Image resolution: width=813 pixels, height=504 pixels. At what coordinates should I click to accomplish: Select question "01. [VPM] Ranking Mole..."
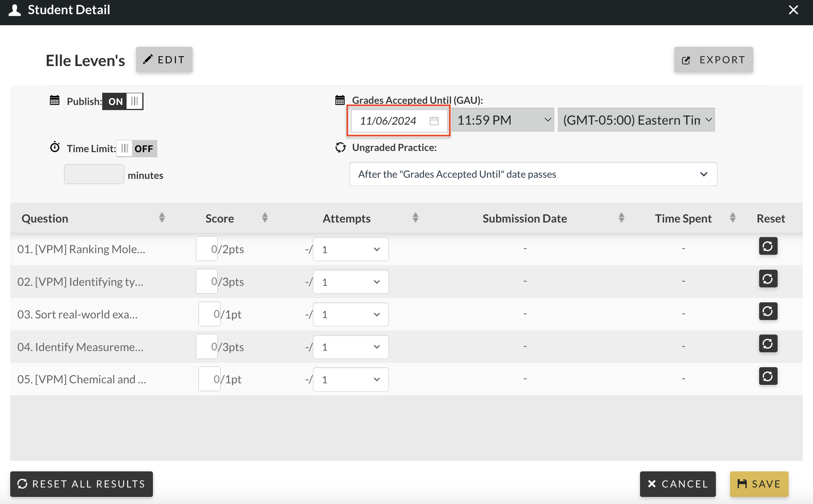coord(81,249)
